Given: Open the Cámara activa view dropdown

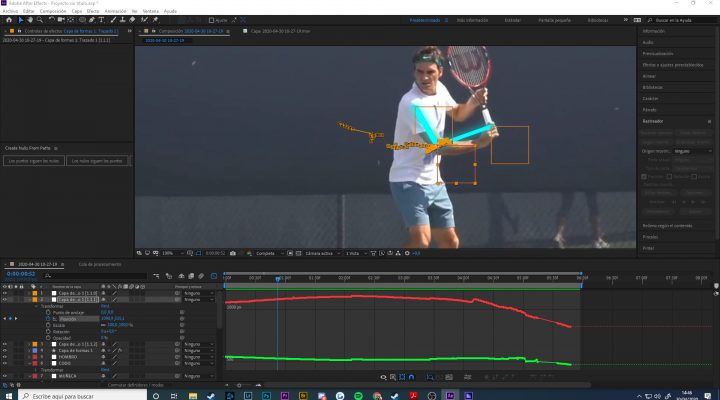Looking at the screenshot, I should tap(322, 253).
